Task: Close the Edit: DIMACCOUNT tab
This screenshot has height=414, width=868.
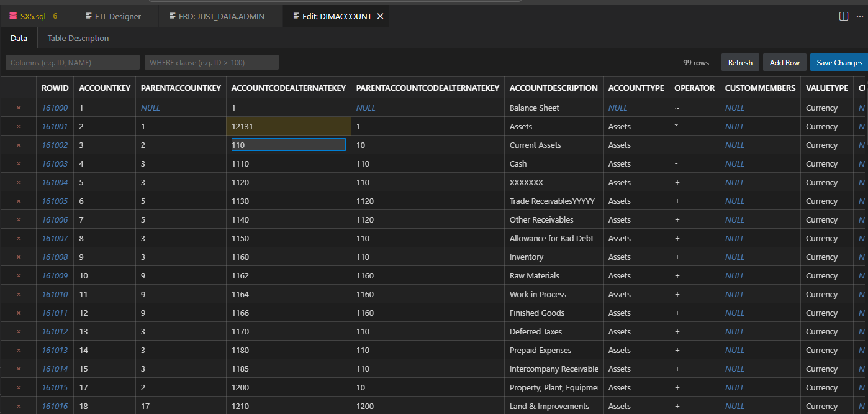Action: (x=380, y=16)
